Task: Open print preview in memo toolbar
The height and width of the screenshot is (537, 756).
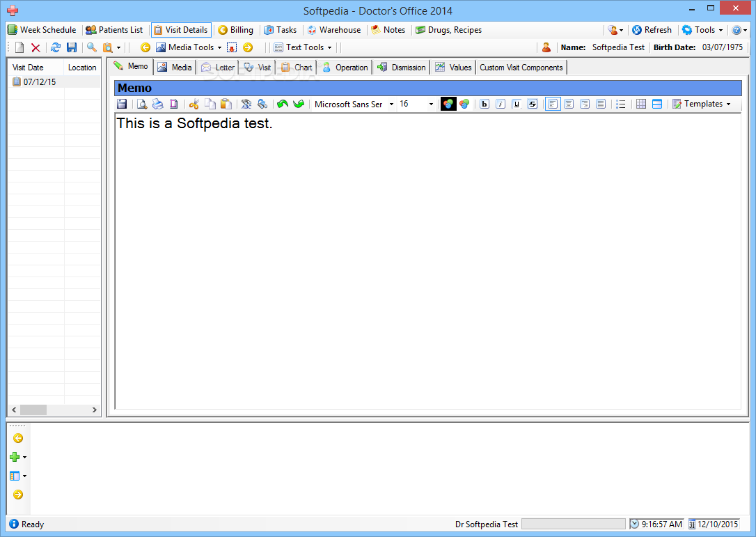Action: 142,104
